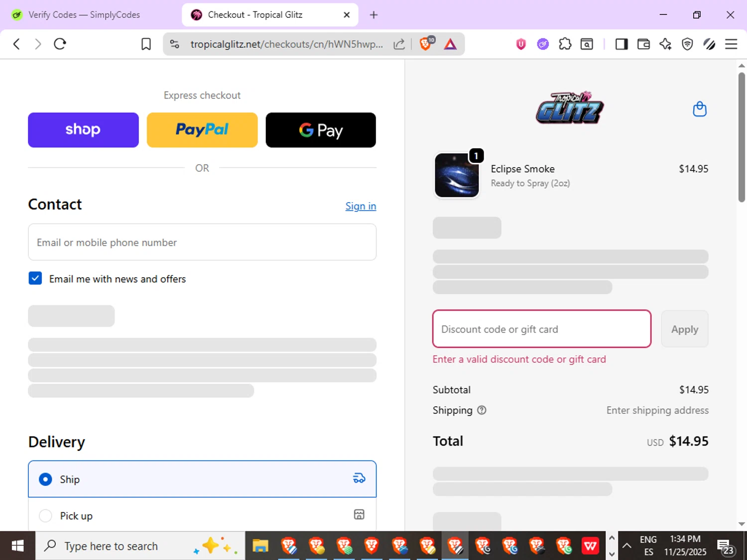Open site settings icon in address bar
The height and width of the screenshot is (560, 747).
[174, 44]
